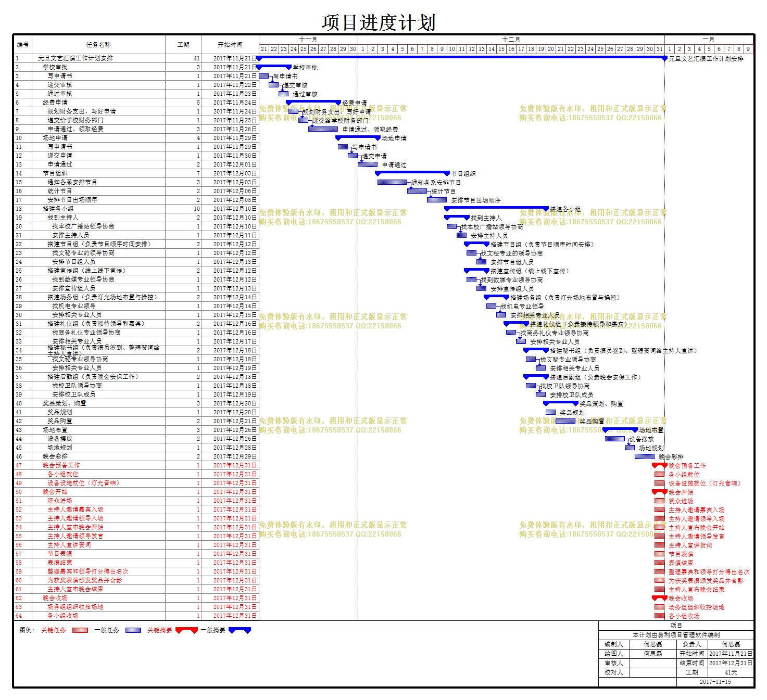Image resolution: width=767 pixels, height=700 pixels.
Task: Click the red summary bar for 晚会收场
Action: pyautogui.click(x=660, y=598)
